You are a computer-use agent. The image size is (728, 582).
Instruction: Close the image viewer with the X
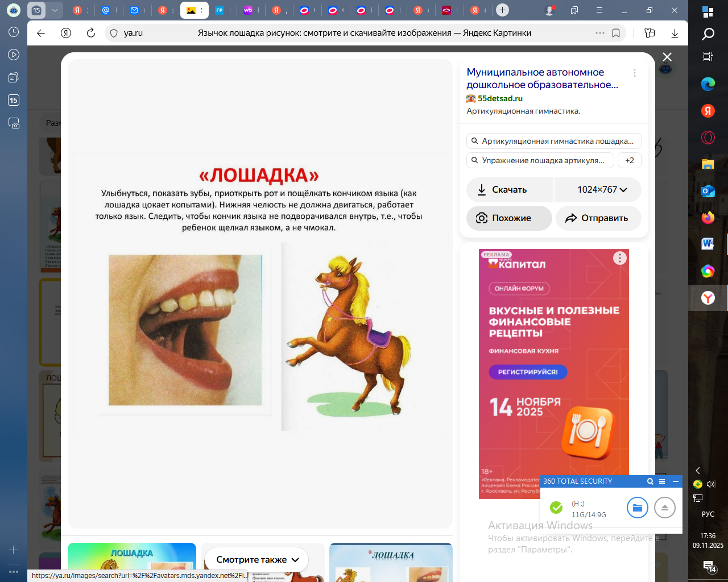coord(667,57)
